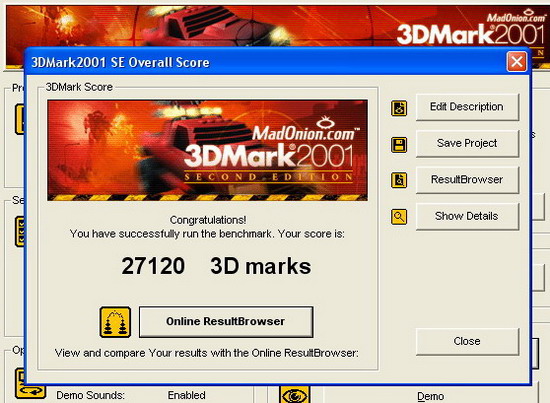Launch the Online ResultBrowser
This screenshot has width=550, height=403.
coord(226,322)
